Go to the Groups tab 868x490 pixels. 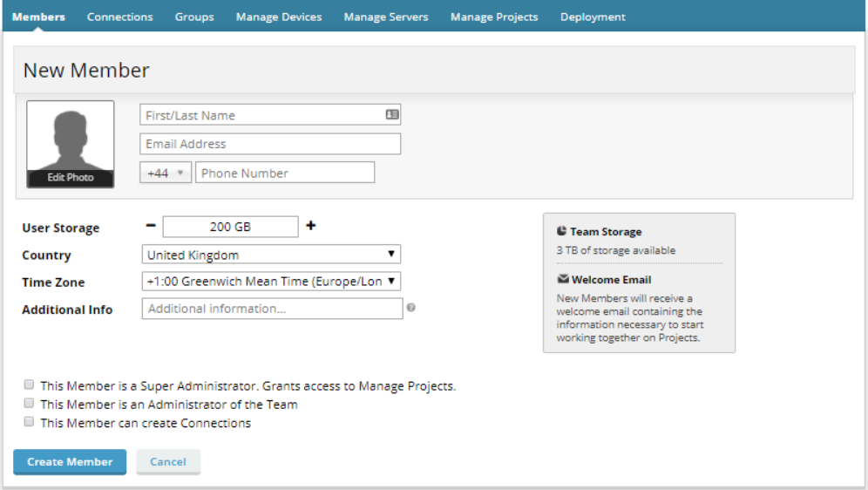coord(194,17)
